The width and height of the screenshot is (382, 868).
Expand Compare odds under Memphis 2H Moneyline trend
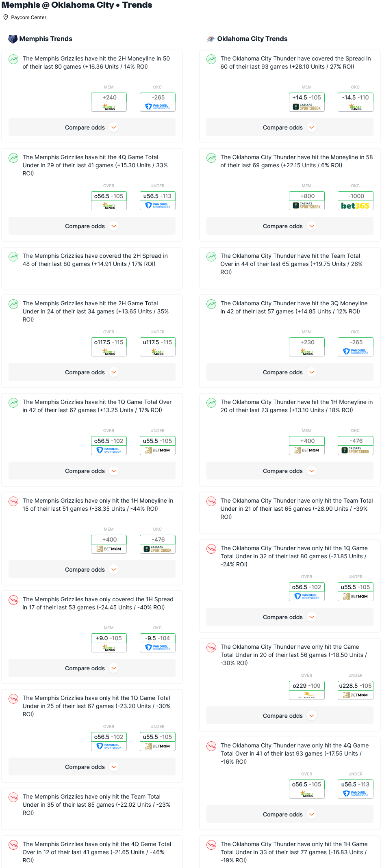[x=92, y=127]
